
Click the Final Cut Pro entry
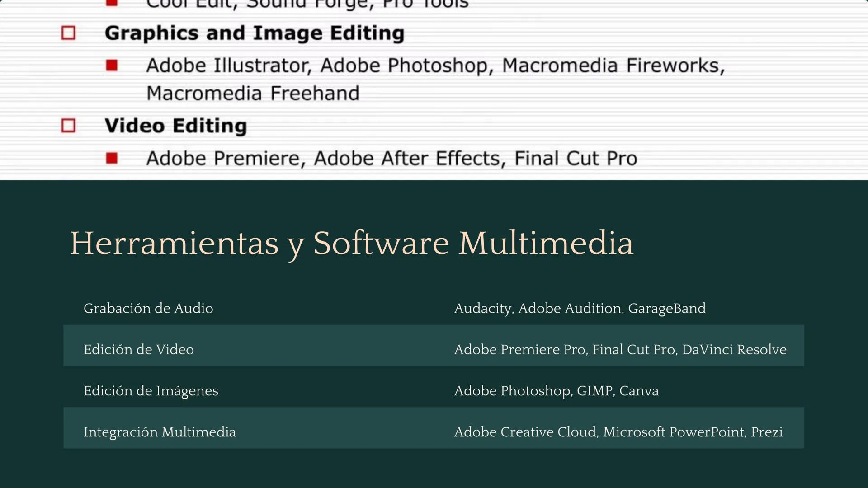(575, 158)
